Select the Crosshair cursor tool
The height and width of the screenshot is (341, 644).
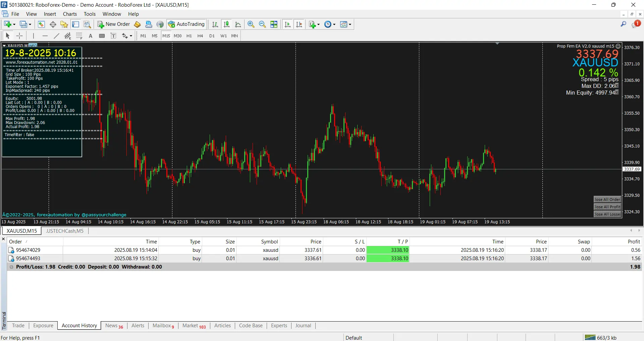click(x=20, y=36)
